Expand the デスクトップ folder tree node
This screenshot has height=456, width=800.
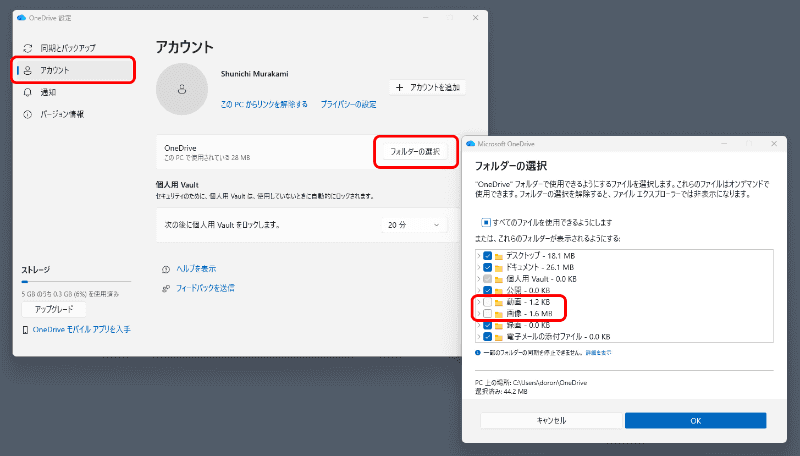[479, 256]
